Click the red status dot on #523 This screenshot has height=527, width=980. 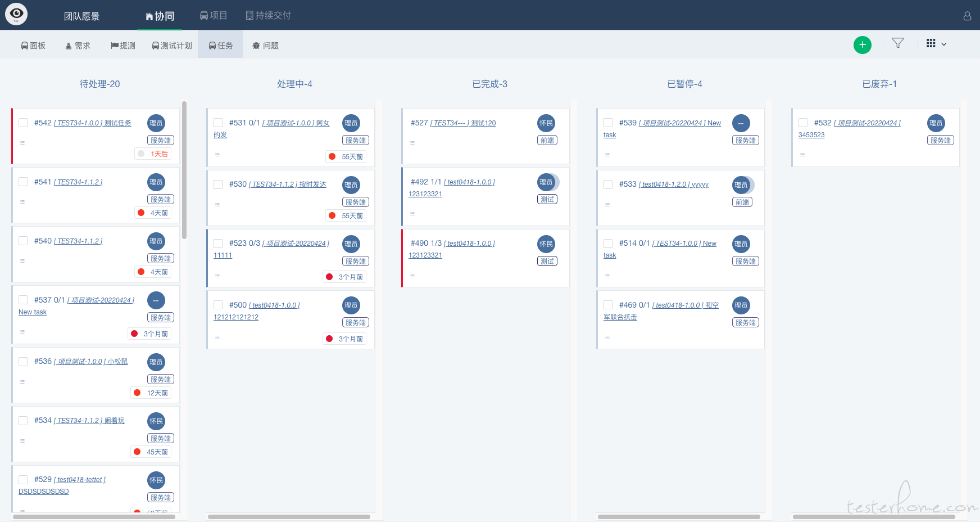pos(329,277)
